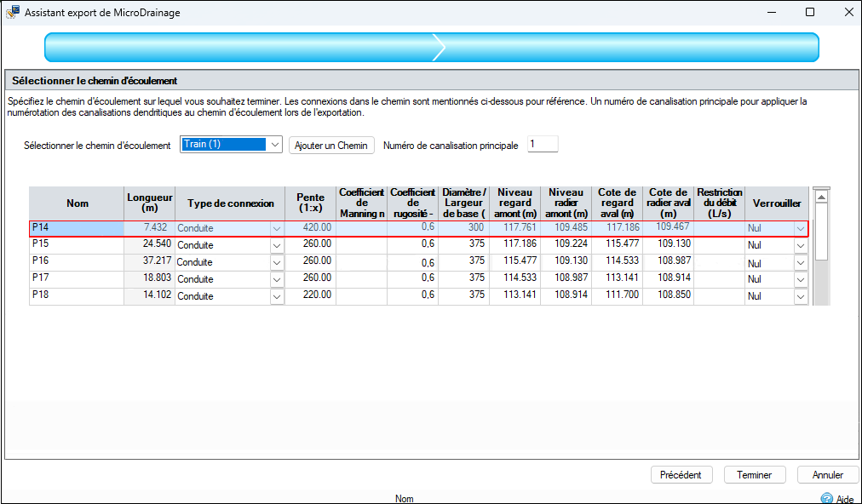Select the Cote de radier aval header
This screenshot has width=862, height=504.
(x=669, y=203)
